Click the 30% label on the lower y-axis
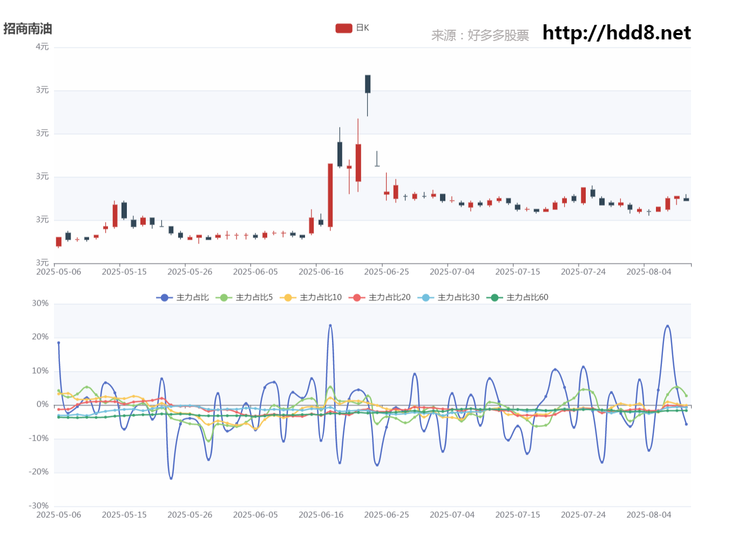 40,303
